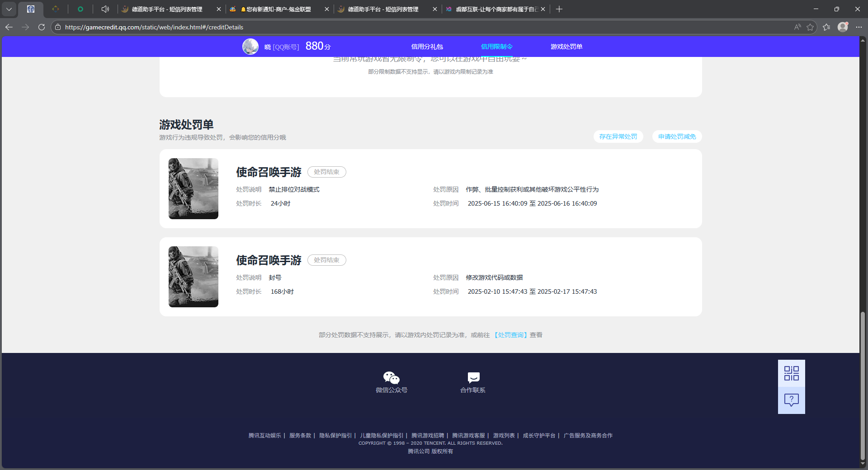Open the tab actions menu chevron
The image size is (868, 470).
coord(9,9)
